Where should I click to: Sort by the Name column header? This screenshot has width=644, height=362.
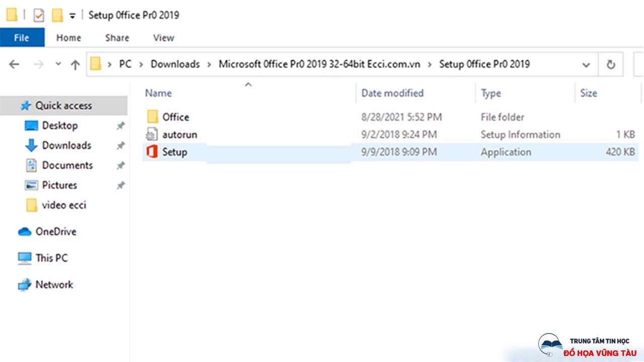[158, 93]
